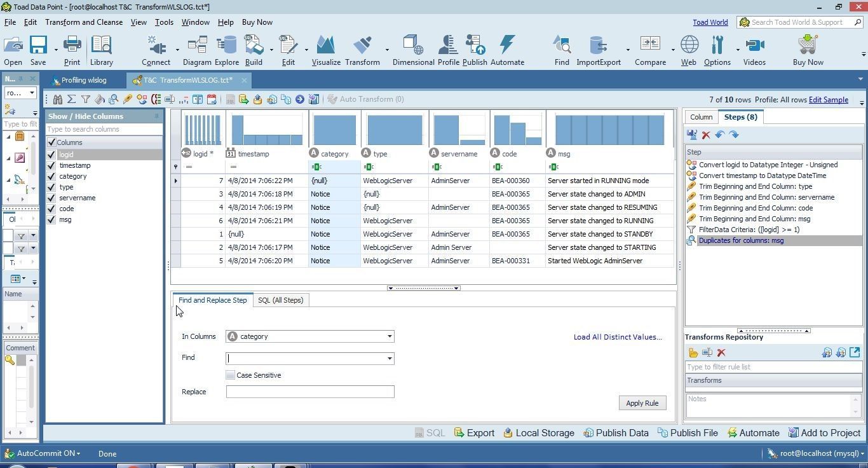Open the Library tool
This screenshot has height=468, width=868.
[x=101, y=51]
